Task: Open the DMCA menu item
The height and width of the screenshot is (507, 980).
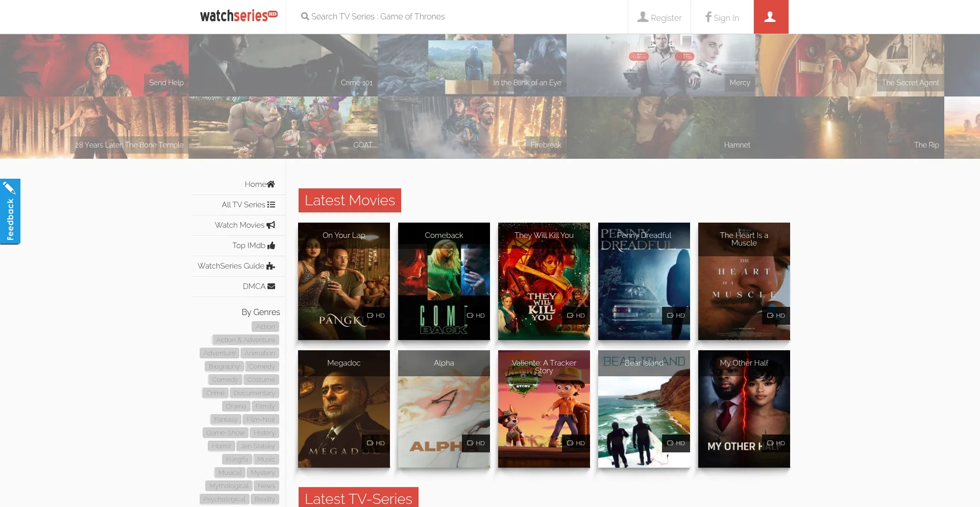Action: point(238,286)
